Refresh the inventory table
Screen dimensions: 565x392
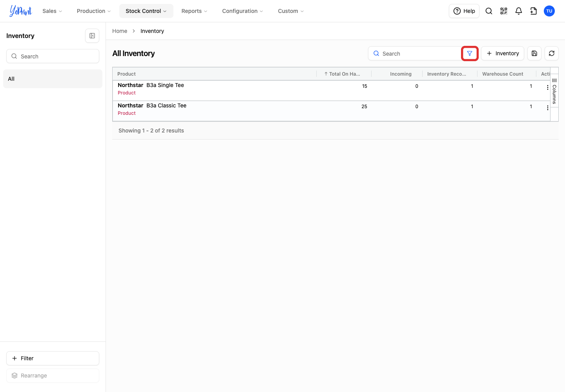click(x=552, y=53)
